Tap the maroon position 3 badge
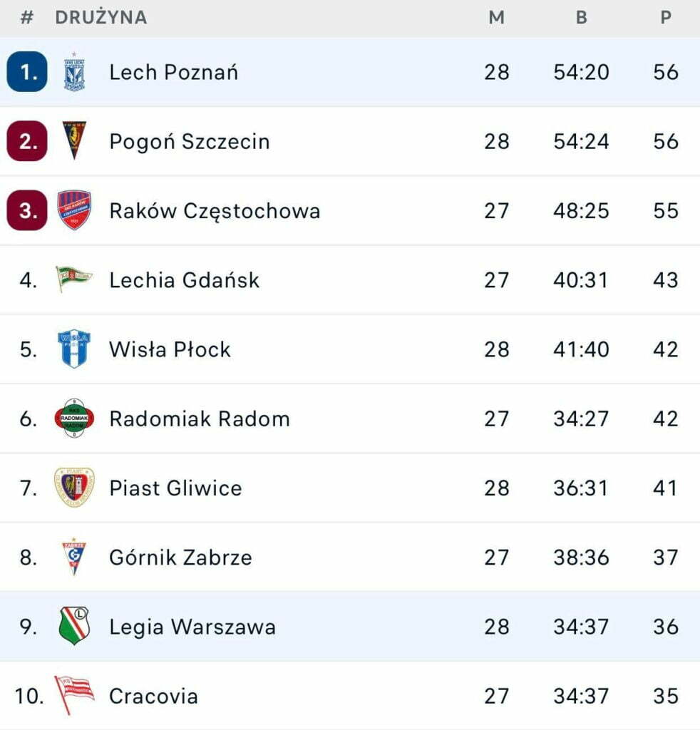 click(x=27, y=210)
